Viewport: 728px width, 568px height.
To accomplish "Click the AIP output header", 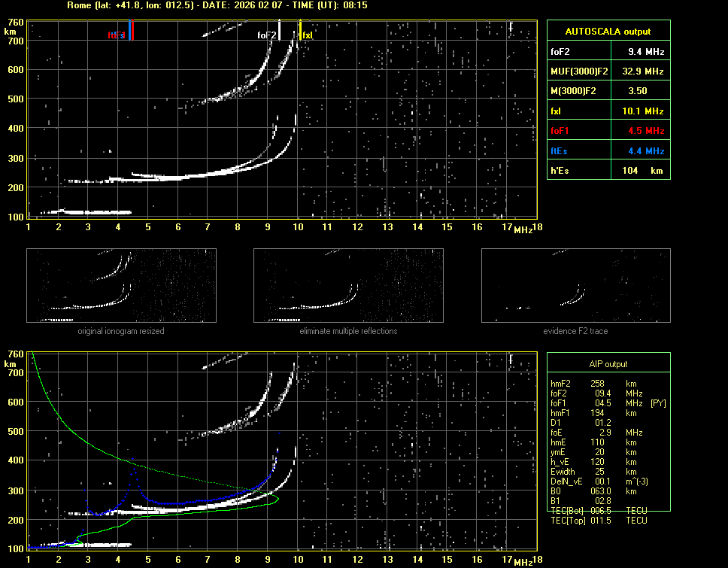I will click(608, 363).
